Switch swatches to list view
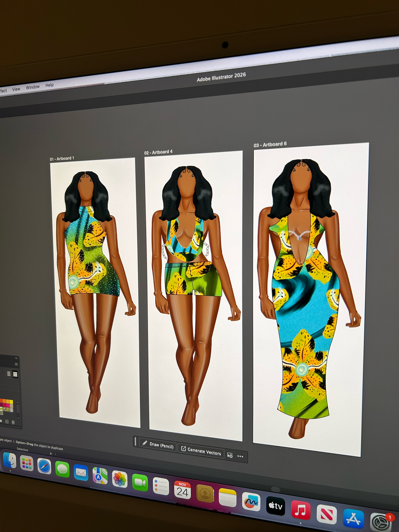The image size is (399, 532). pos(9,374)
